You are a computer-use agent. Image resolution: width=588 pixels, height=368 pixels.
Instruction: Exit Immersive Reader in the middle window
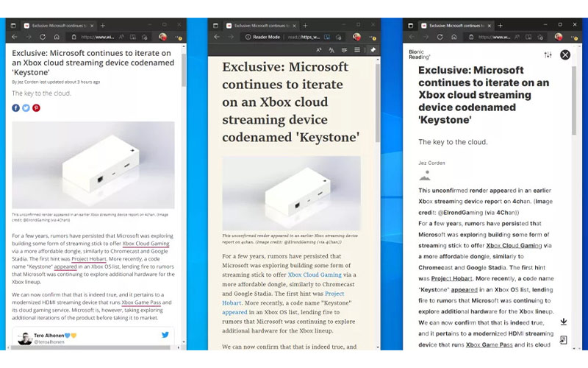(327, 37)
